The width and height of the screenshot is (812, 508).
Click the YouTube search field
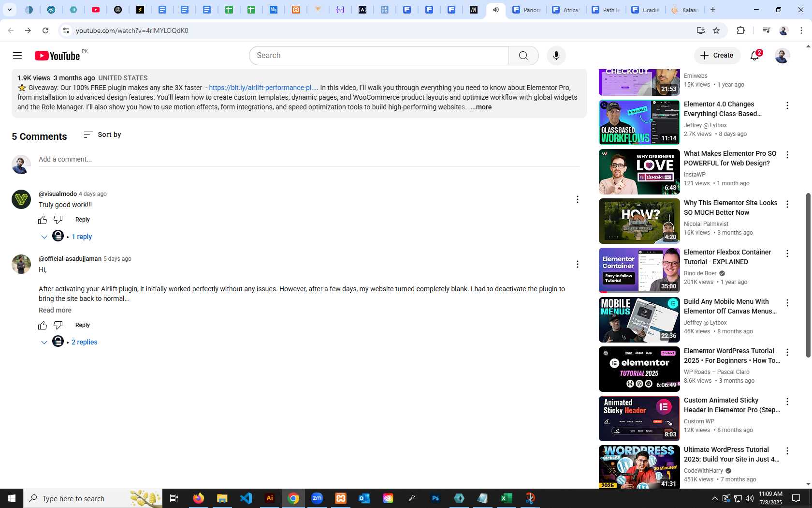[x=379, y=56]
